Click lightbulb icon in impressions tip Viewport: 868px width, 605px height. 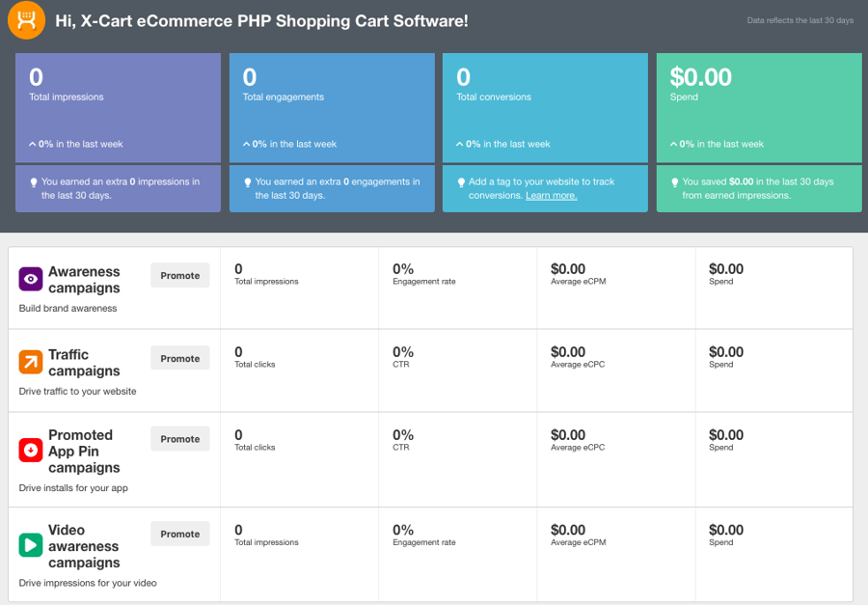tap(34, 182)
